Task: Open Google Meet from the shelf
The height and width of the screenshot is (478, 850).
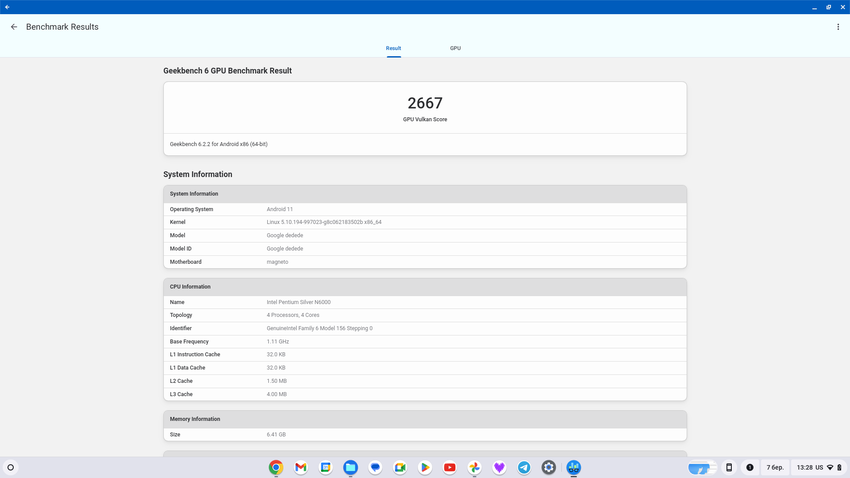Action: tap(400, 467)
